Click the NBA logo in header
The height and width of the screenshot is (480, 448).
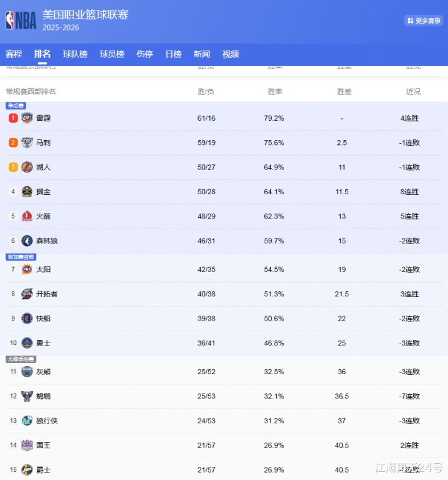click(x=21, y=21)
